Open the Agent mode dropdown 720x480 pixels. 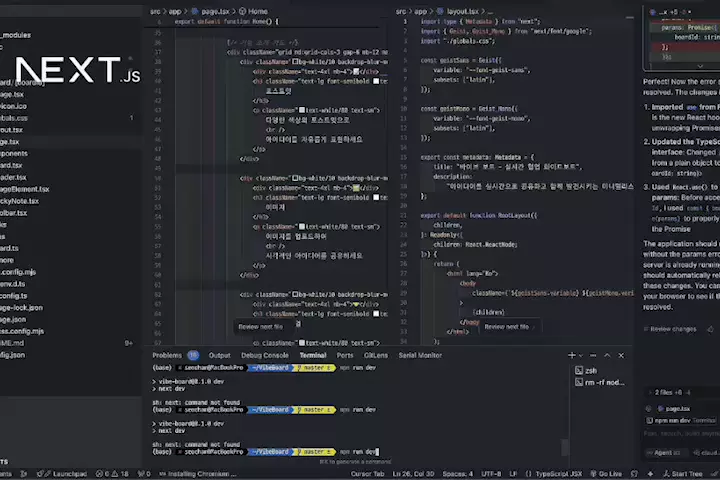point(666,452)
